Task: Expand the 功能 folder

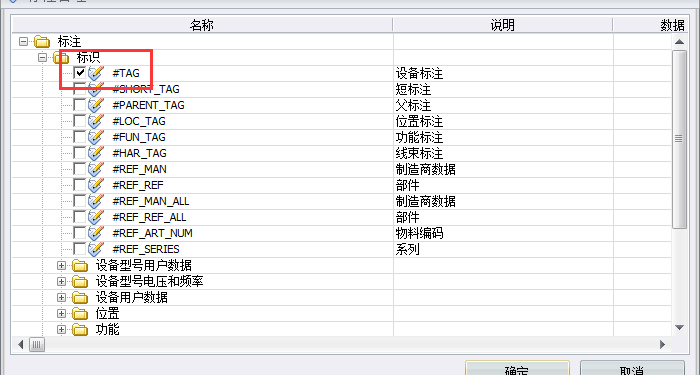Action: (x=61, y=329)
